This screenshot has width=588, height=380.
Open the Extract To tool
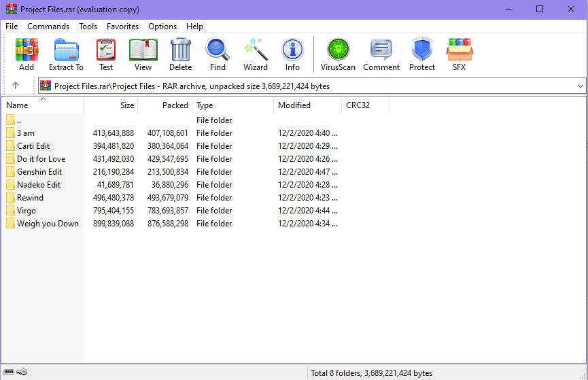click(67, 50)
